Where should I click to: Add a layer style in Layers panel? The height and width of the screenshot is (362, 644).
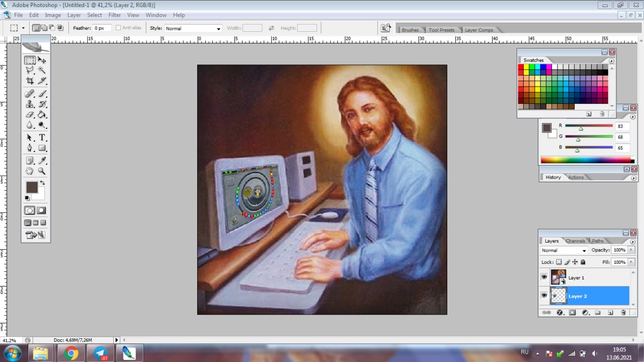coord(559,313)
